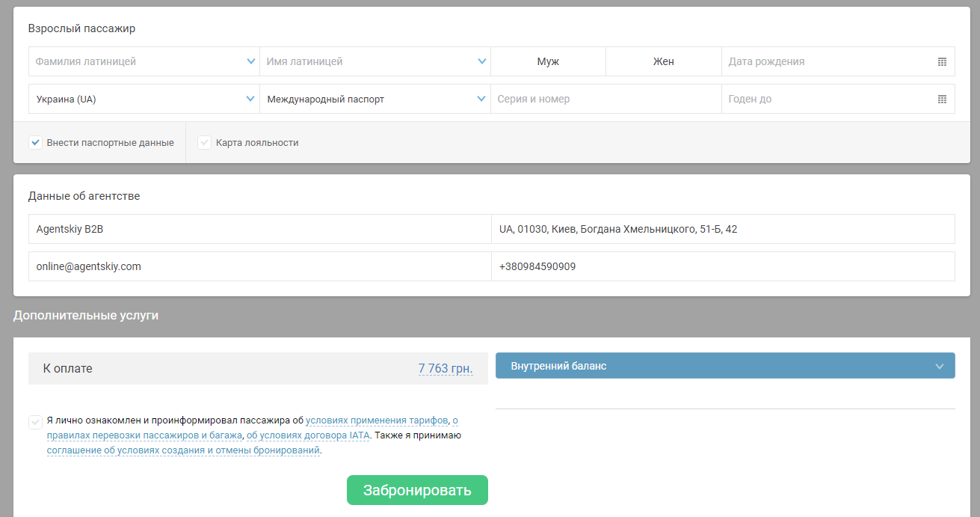
Task: Select Муж gender option
Action: pyautogui.click(x=548, y=61)
